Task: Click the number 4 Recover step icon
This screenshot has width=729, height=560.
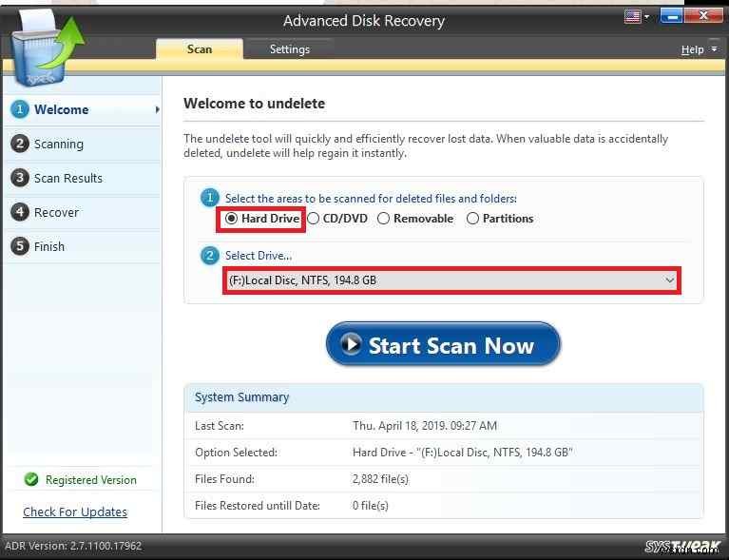Action: pyautogui.click(x=20, y=212)
